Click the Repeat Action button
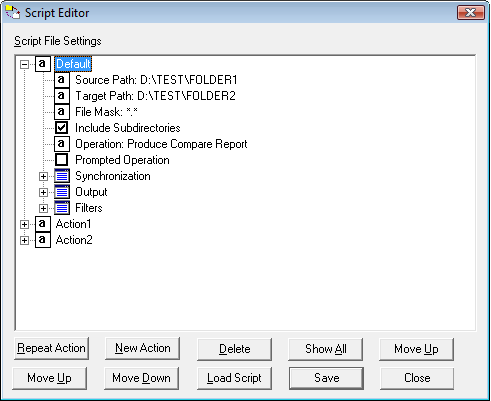The height and width of the screenshot is (401, 491). (51, 348)
